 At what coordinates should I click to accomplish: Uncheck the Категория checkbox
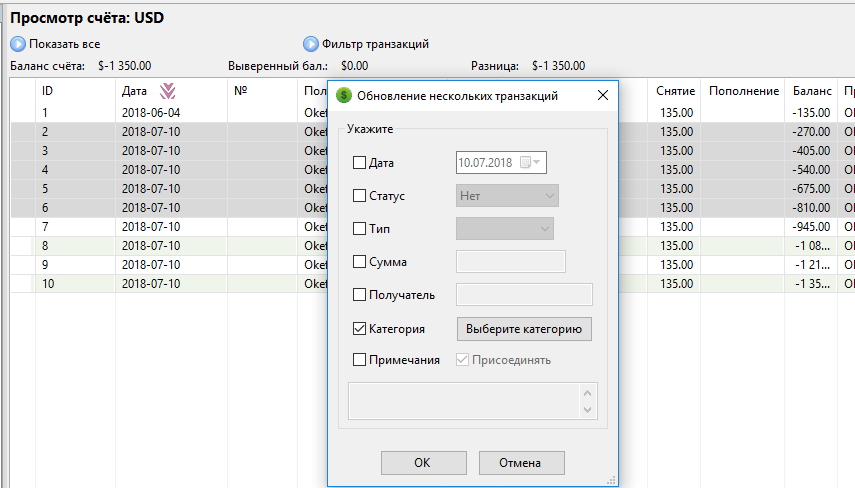point(360,328)
